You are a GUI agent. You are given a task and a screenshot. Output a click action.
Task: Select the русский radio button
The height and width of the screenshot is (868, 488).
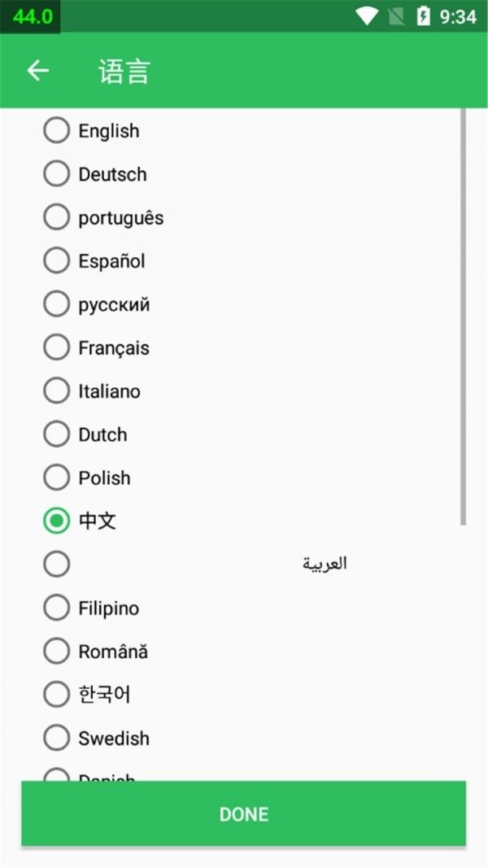tap(56, 304)
